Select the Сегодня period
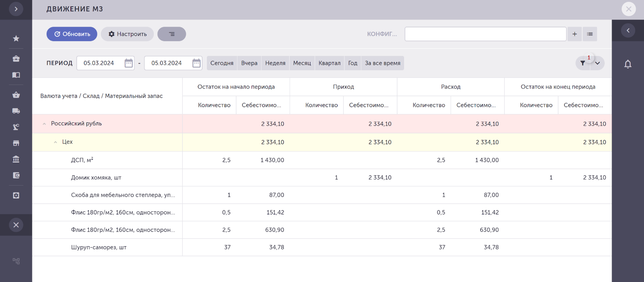644x282 pixels. [x=222, y=63]
